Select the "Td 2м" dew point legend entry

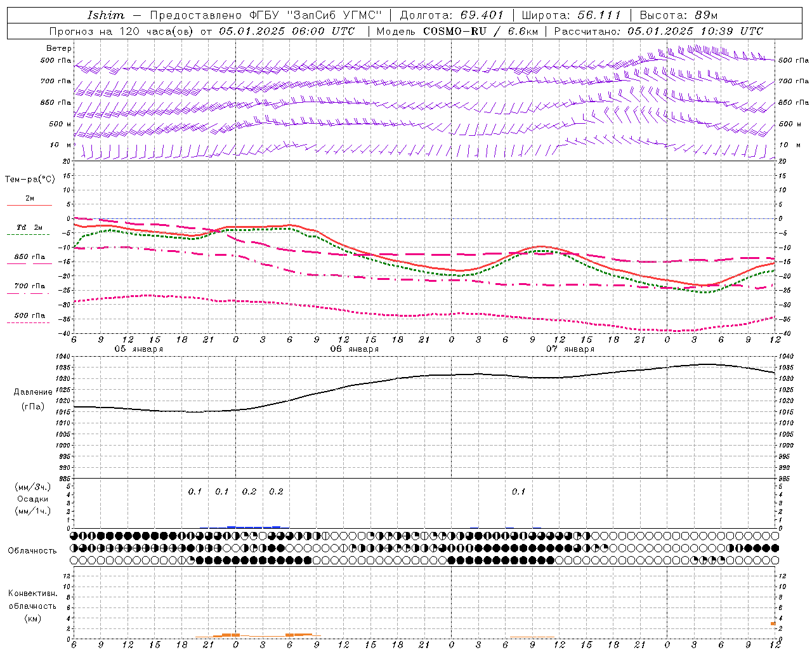tap(30, 227)
